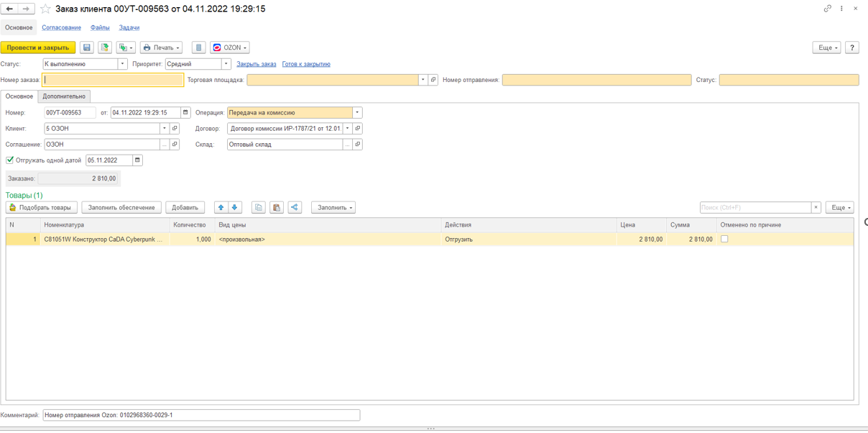The image size is (868, 433).
Task: Click the save document diskette icon
Action: (x=87, y=47)
